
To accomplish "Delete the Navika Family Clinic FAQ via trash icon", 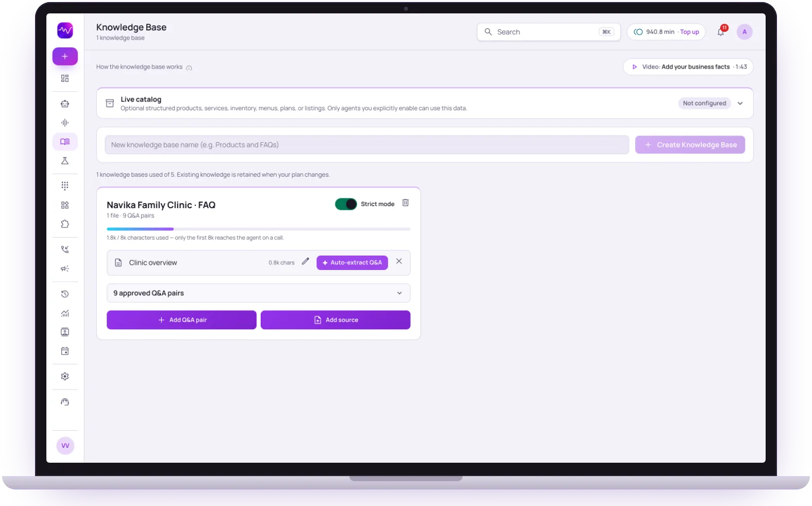I will [x=405, y=203].
